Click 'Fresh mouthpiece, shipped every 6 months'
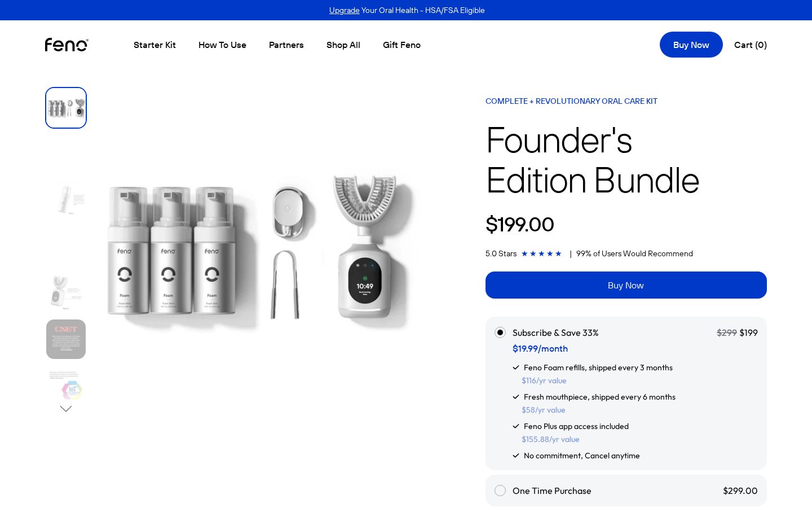 pos(599,397)
